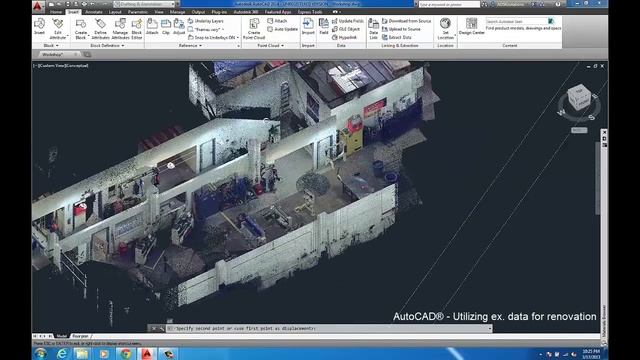Image resolution: width=640 pixels, height=360 pixels.
Task: Click the ViewCube in viewport
Action: [579, 98]
